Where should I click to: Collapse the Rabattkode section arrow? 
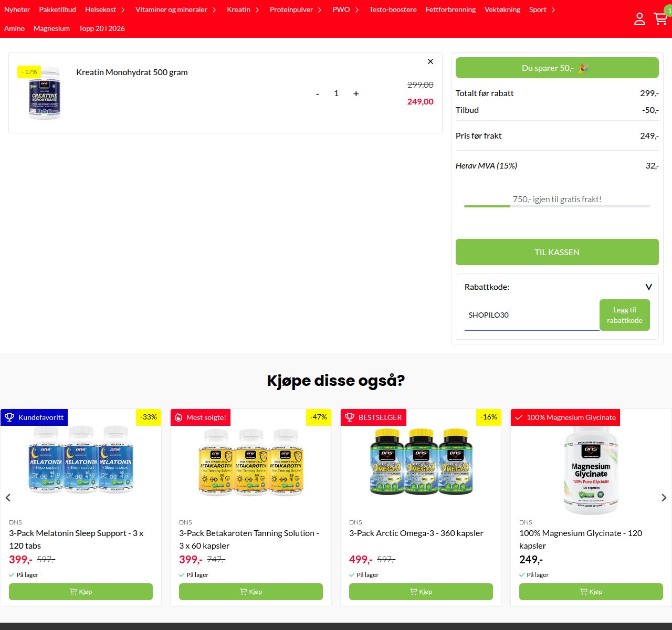coord(649,287)
